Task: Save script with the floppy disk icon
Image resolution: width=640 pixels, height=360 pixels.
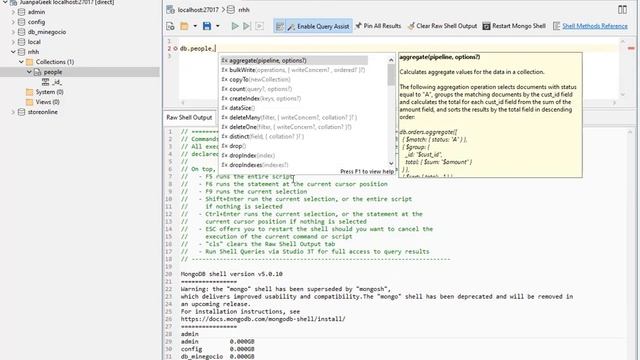Action: 207,26
